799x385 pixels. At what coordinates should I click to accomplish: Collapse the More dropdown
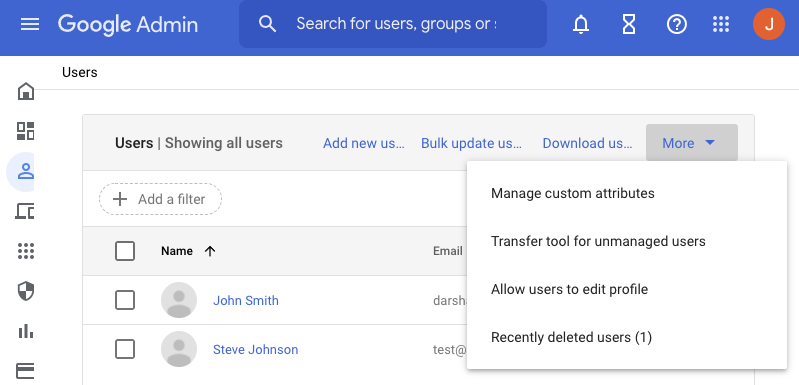[691, 143]
